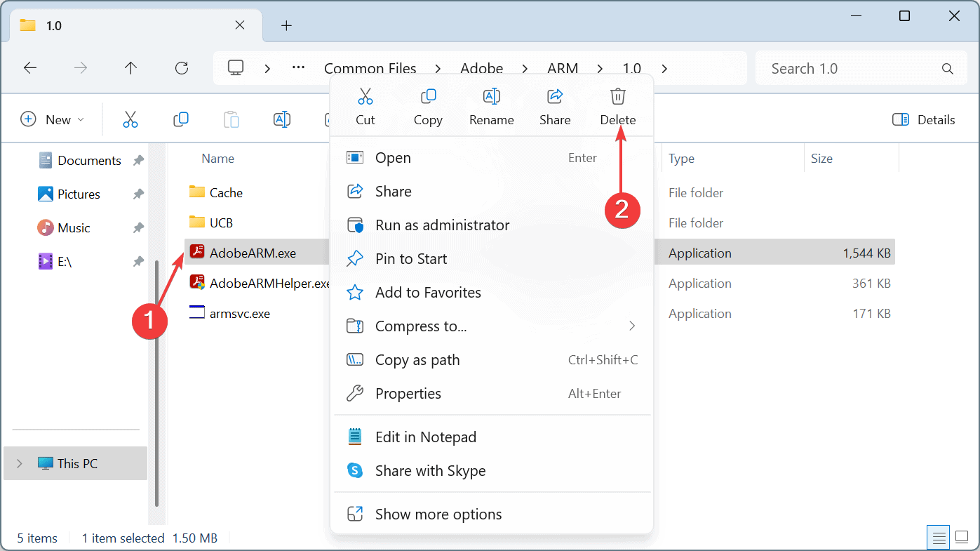Screen dimensions: 980x551
Task: Click the toolbar Cut scissors icon
Action: [x=130, y=119]
